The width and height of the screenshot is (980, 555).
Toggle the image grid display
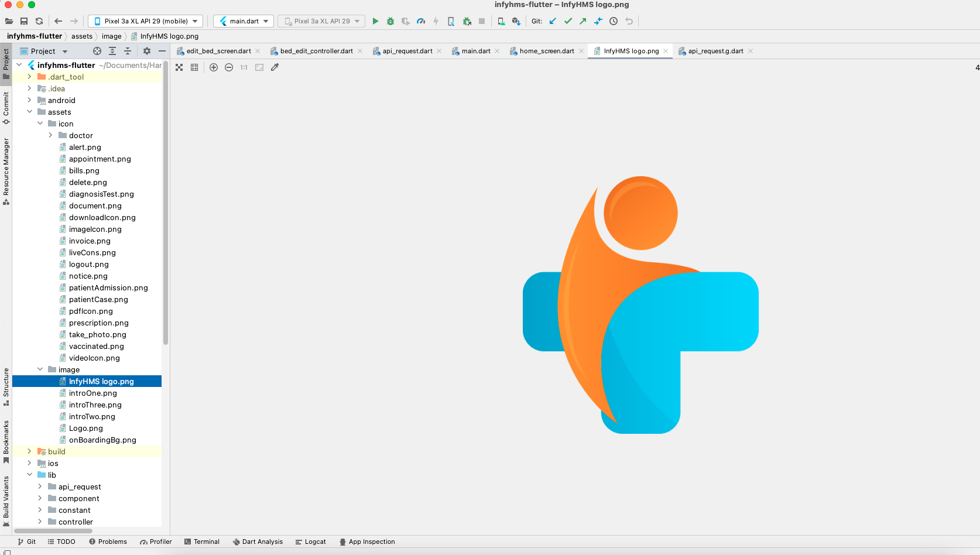(x=194, y=67)
